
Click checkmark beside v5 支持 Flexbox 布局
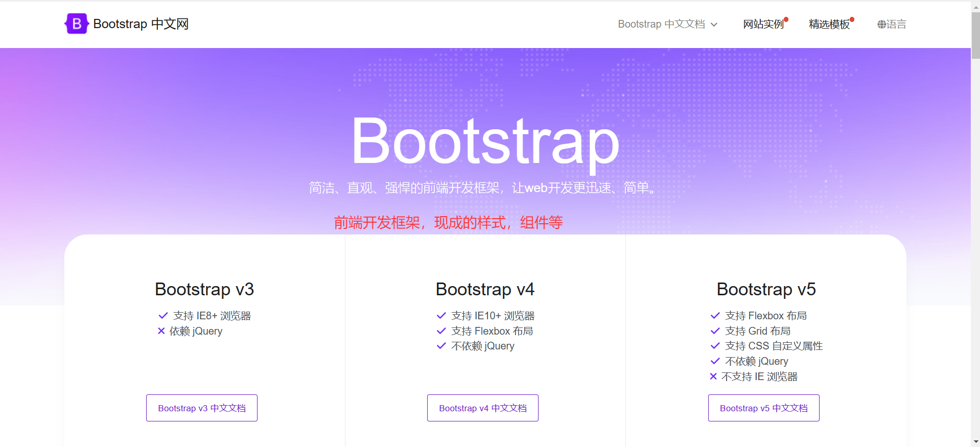[715, 316]
